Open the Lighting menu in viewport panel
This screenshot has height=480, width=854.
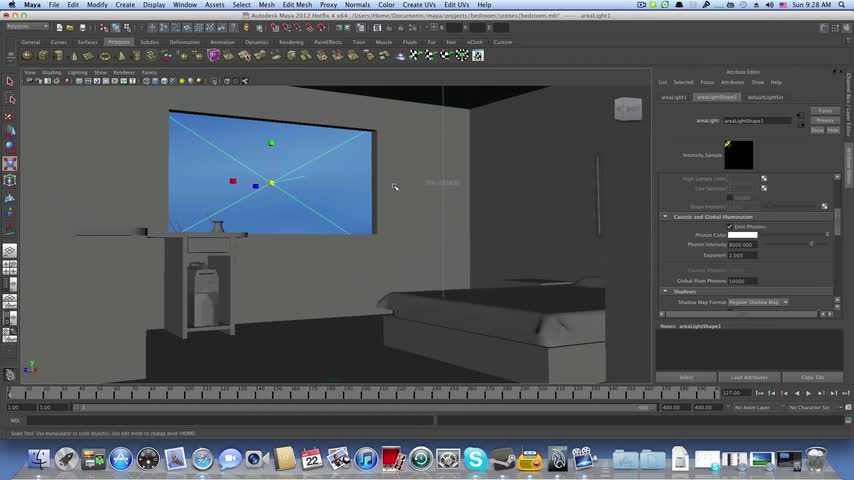(77, 72)
